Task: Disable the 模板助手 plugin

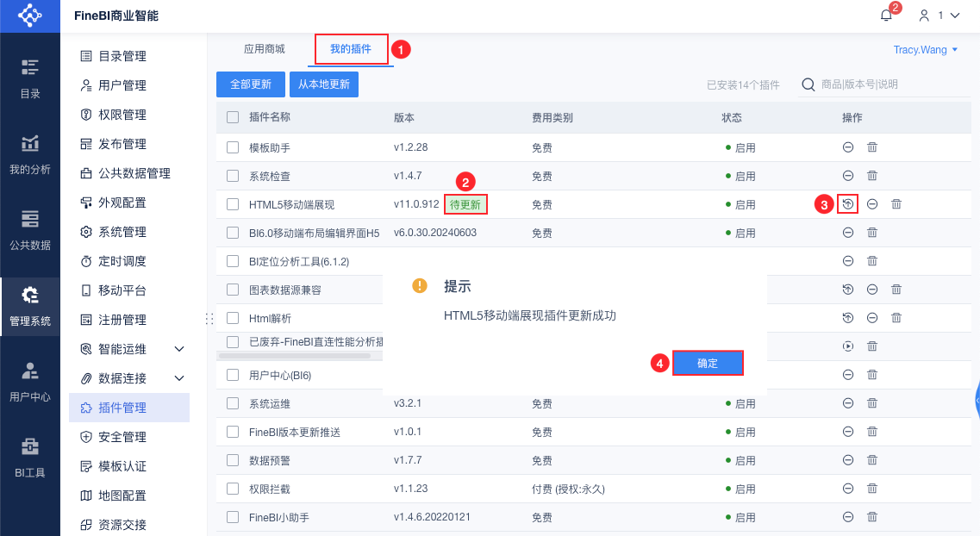Action: pyautogui.click(x=848, y=147)
